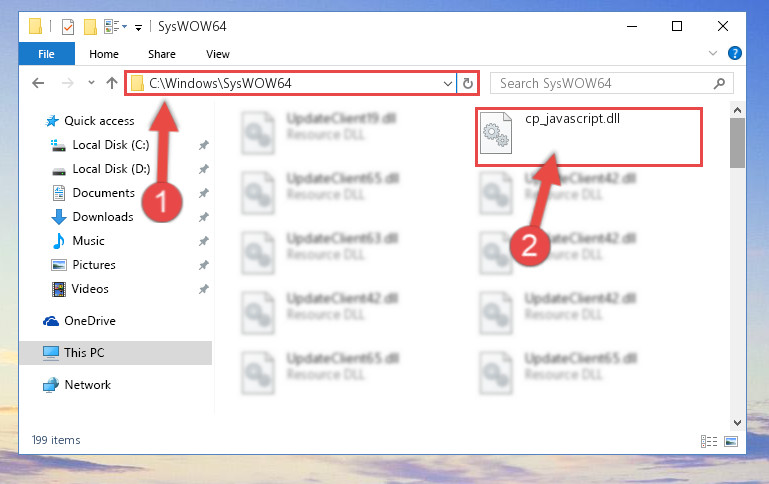Go up one folder level arrow
769x484 pixels.
112,83
